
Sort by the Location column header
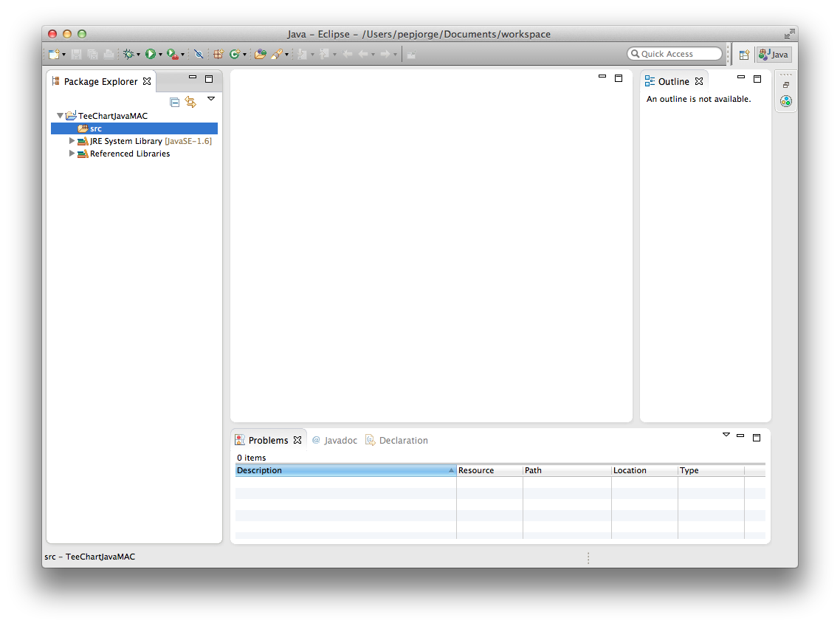tap(644, 470)
